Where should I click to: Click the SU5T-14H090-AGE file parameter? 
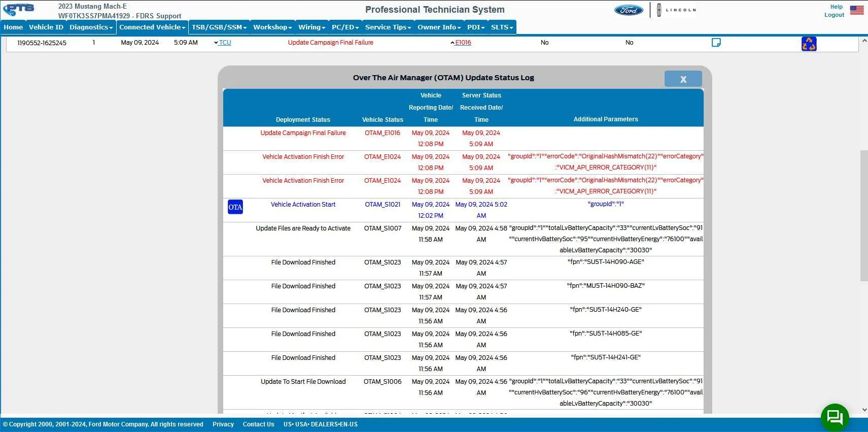(606, 262)
